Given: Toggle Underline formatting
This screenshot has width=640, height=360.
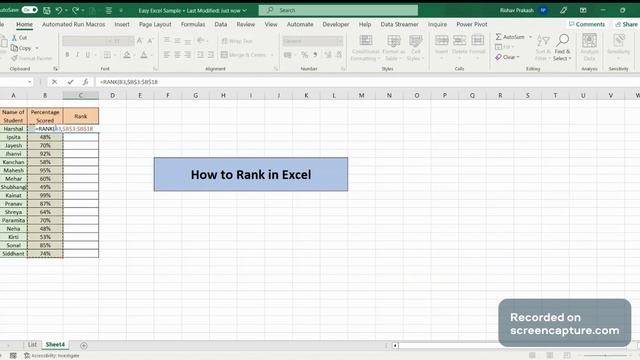Looking at the screenshot, I should pos(87,55).
